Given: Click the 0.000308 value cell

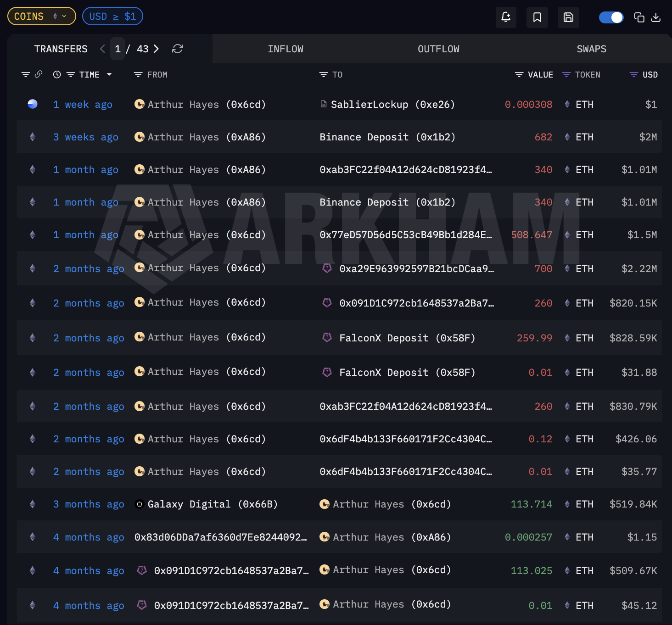Looking at the screenshot, I should click(528, 105).
